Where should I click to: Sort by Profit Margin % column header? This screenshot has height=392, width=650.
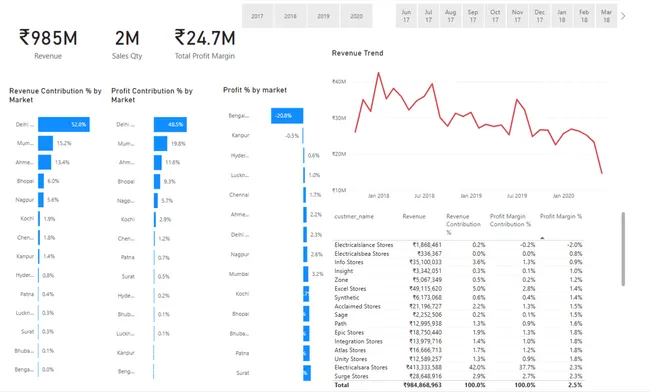(x=561, y=216)
